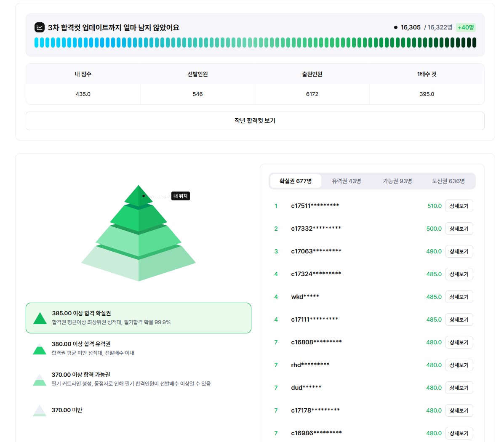The height and width of the screenshot is (442, 504).
Task: Click the black dot before 16,305 count
Action: [396, 27]
